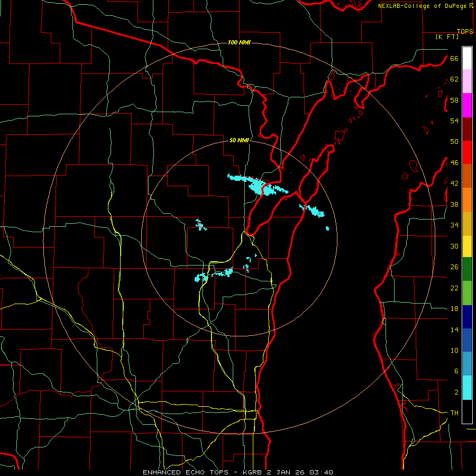The height and width of the screenshot is (476, 476).
Task: Click the yellow legend swatch
Action: (x=467, y=246)
